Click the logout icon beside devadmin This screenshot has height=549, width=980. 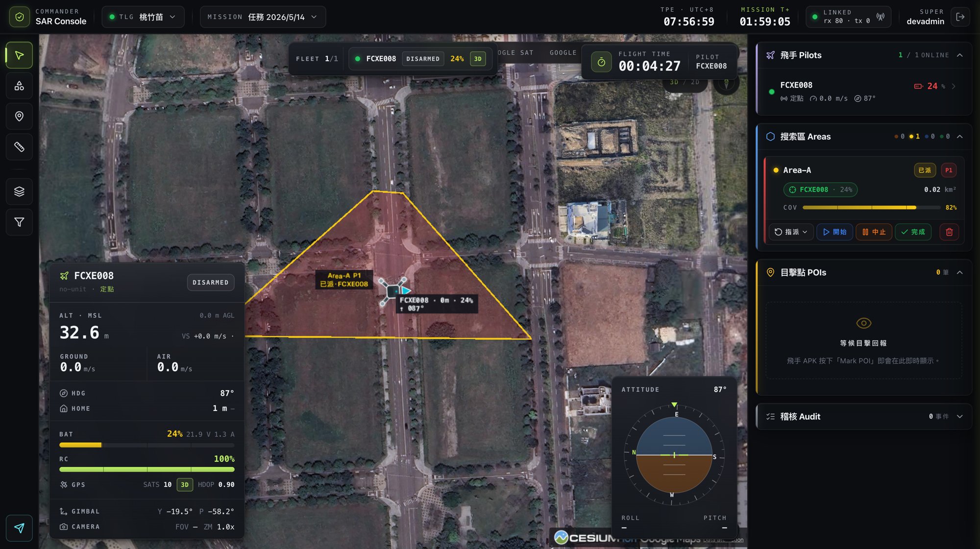[x=960, y=17]
